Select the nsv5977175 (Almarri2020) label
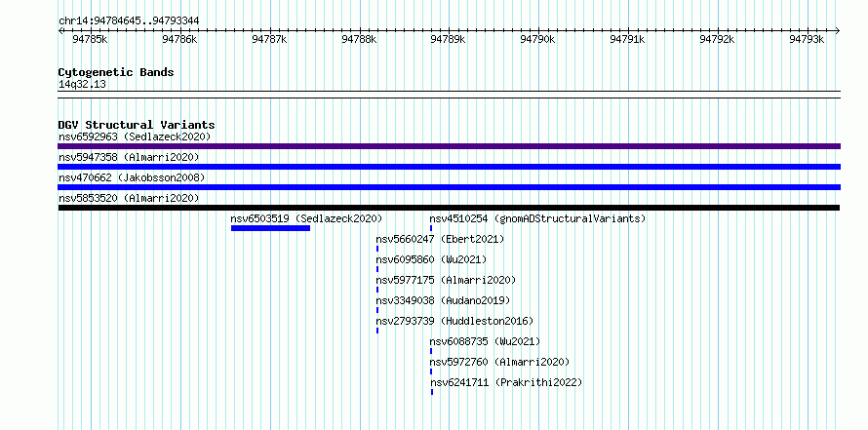The image size is (868, 430). 446,280
